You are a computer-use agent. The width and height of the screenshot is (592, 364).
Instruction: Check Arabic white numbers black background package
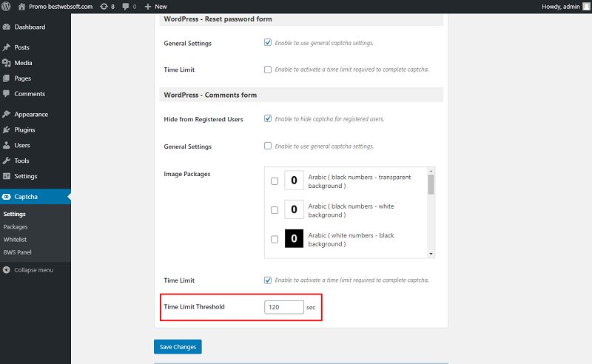tap(275, 240)
